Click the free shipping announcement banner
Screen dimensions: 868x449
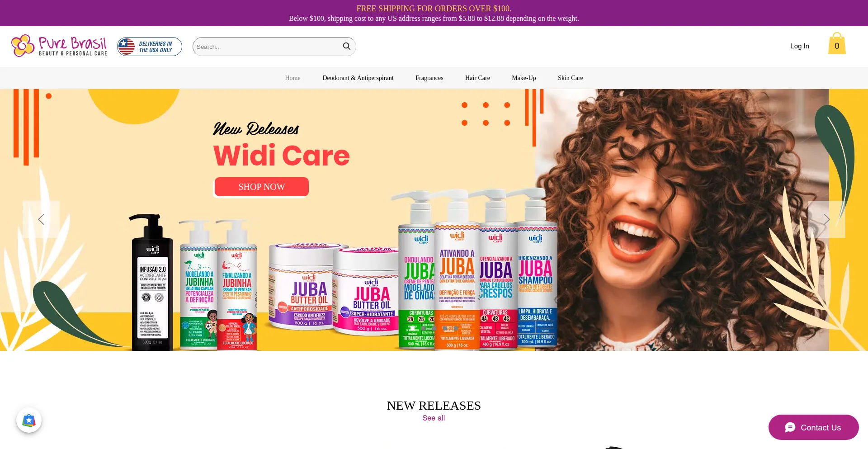pos(434,13)
